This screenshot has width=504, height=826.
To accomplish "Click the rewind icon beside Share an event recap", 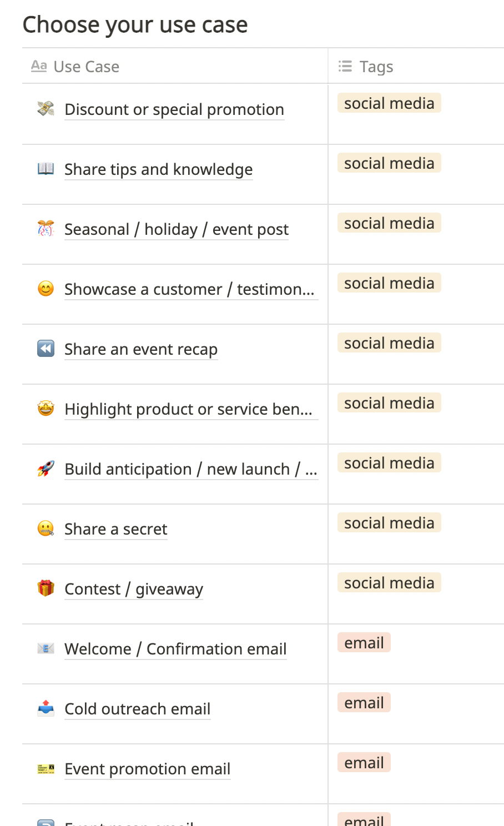I will point(46,349).
